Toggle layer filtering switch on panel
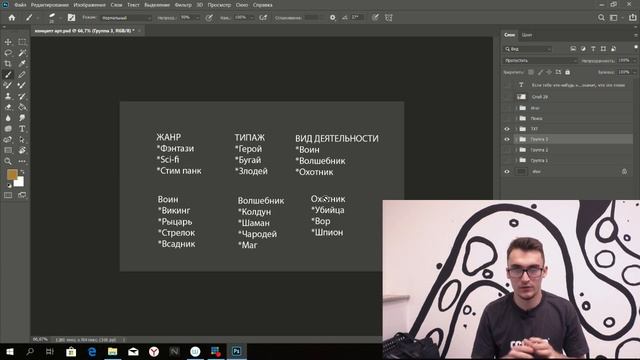Viewport: 640px width, 360px height. tap(636, 47)
